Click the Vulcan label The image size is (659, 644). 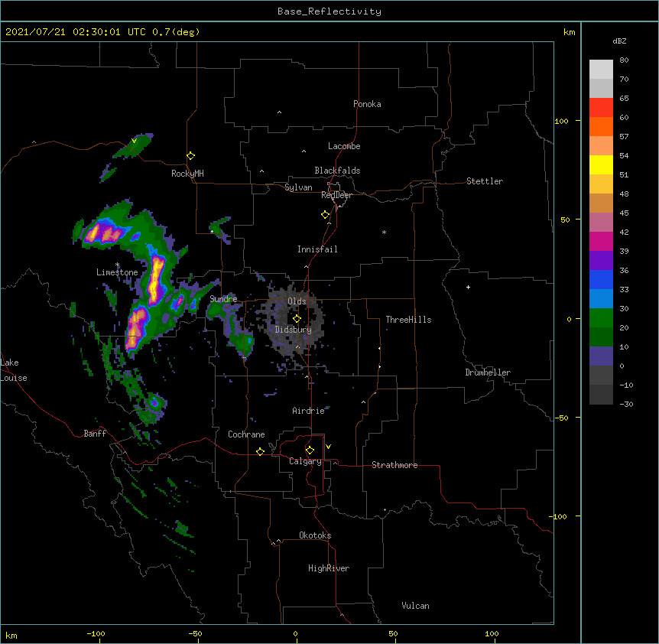click(415, 606)
